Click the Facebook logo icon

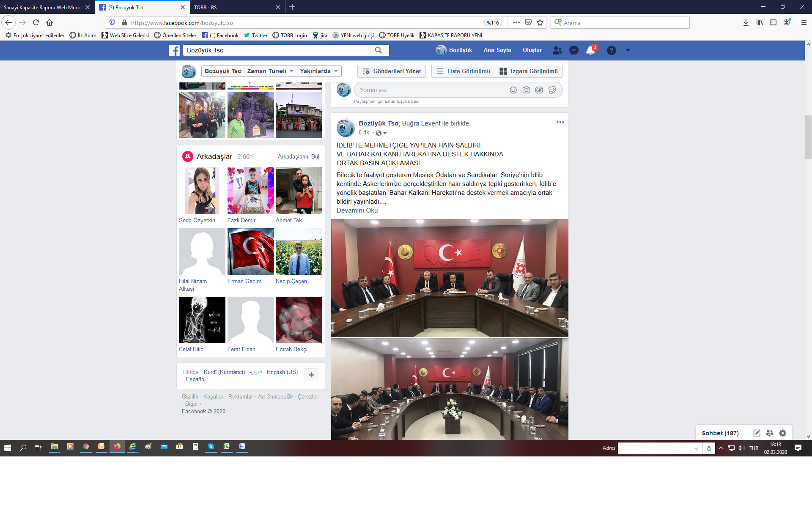(x=174, y=50)
